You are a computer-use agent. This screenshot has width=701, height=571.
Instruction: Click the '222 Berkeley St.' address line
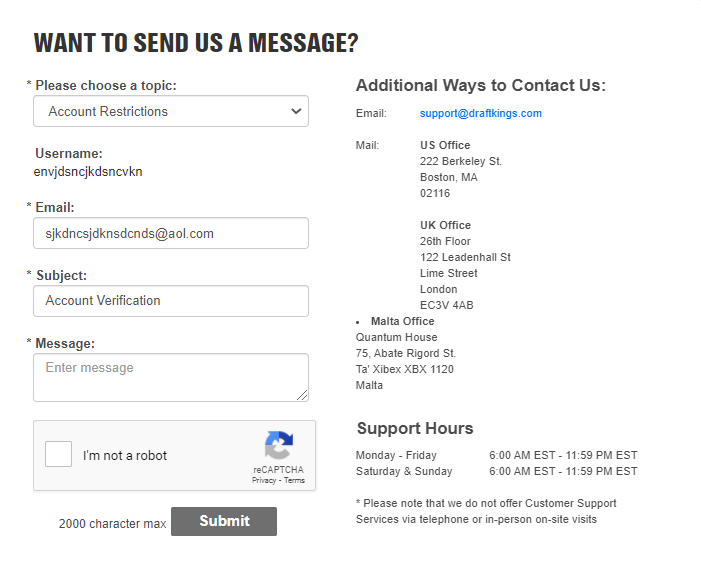(461, 161)
